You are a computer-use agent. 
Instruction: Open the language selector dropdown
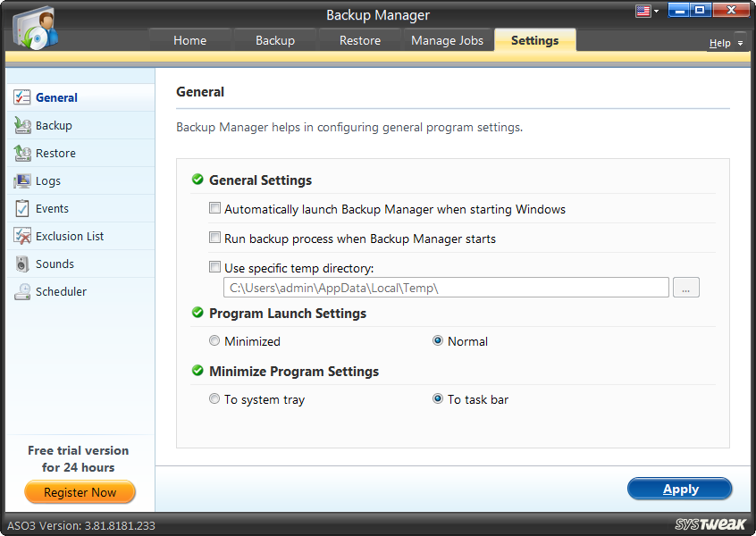649,10
